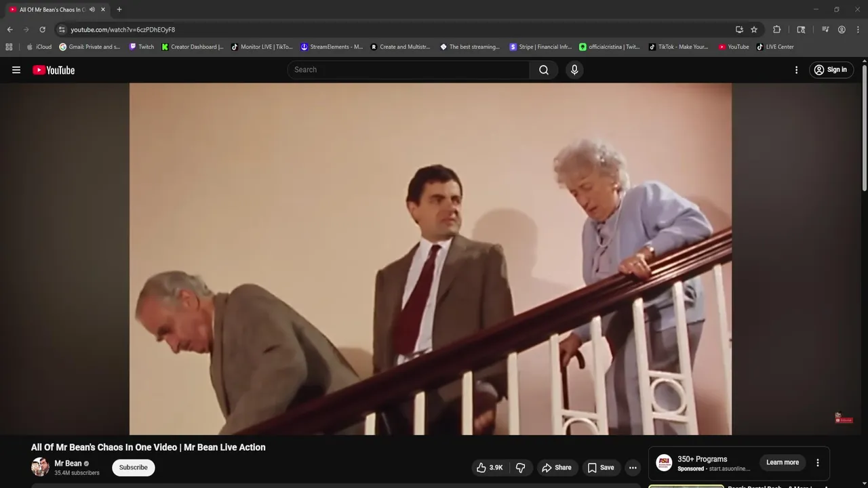Open the Chrome apps grid icon
This screenshot has width=868, height=488.
tap(9, 47)
